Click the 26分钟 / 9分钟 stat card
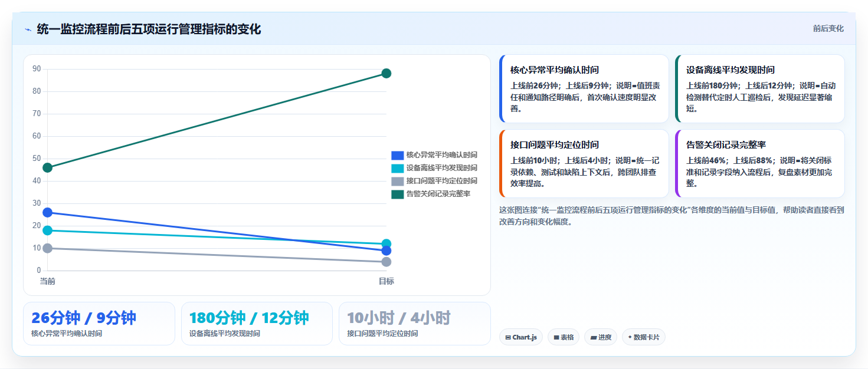868x369 pixels. (99, 324)
